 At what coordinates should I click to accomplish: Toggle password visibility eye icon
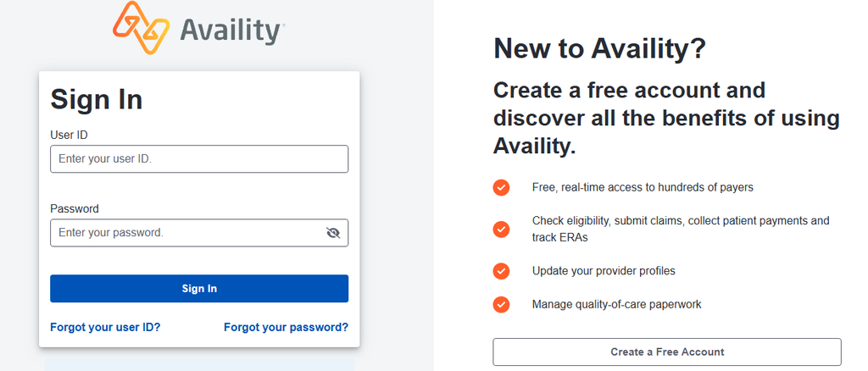click(x=332, y=233)
